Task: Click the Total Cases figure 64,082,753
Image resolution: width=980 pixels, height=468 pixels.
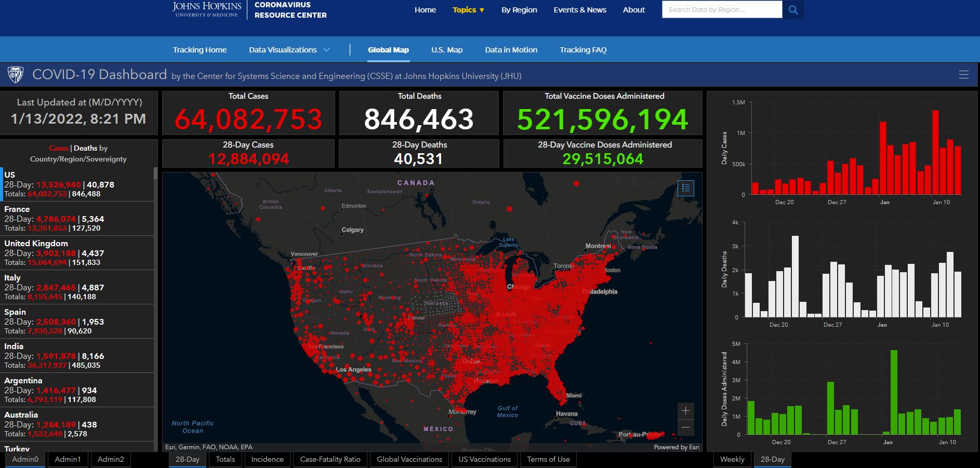Action: tap(248, 119)
